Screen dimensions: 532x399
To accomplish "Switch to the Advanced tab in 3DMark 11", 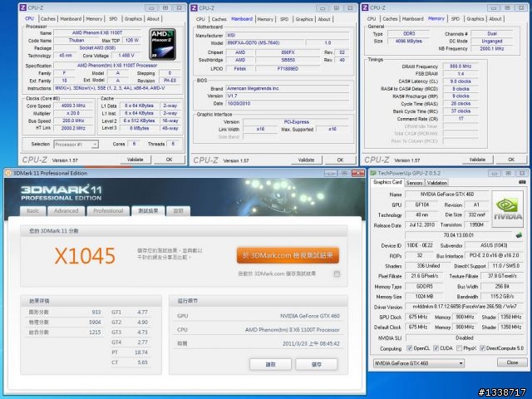I will click(x=66, y=210).
